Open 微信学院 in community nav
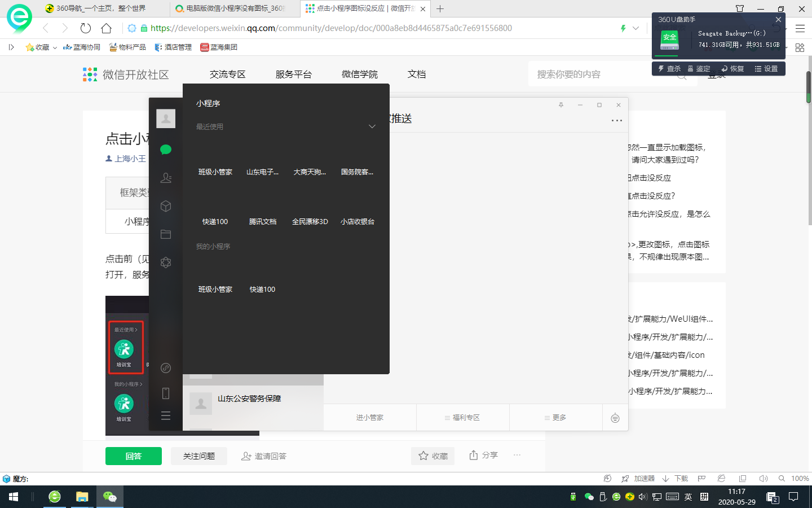 tap(360, 75)
